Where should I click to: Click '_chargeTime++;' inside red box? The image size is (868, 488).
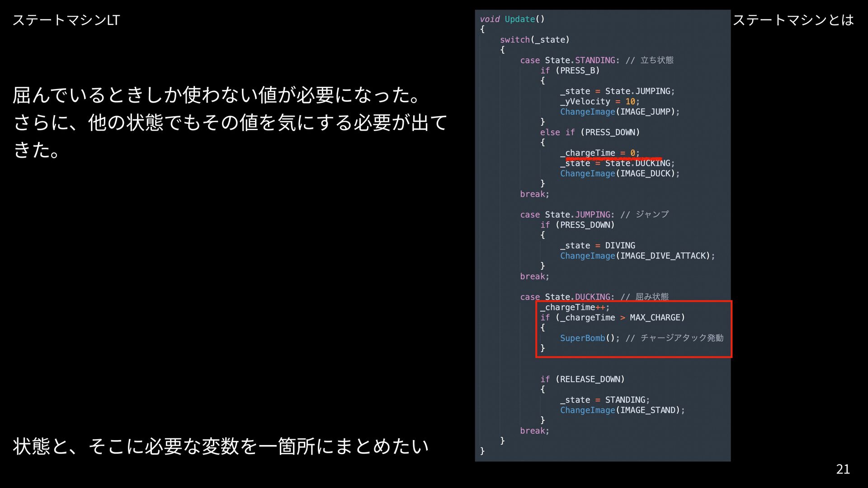tap(575, 307)
